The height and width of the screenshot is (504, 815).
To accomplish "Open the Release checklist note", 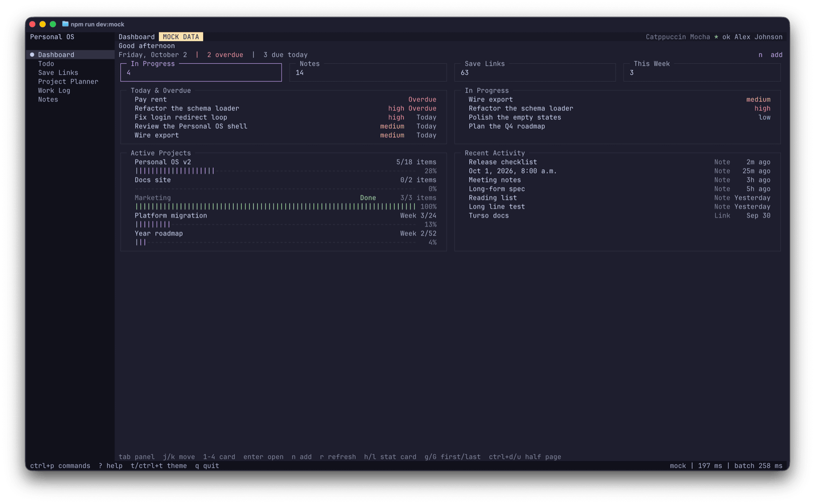I will 619,162.
